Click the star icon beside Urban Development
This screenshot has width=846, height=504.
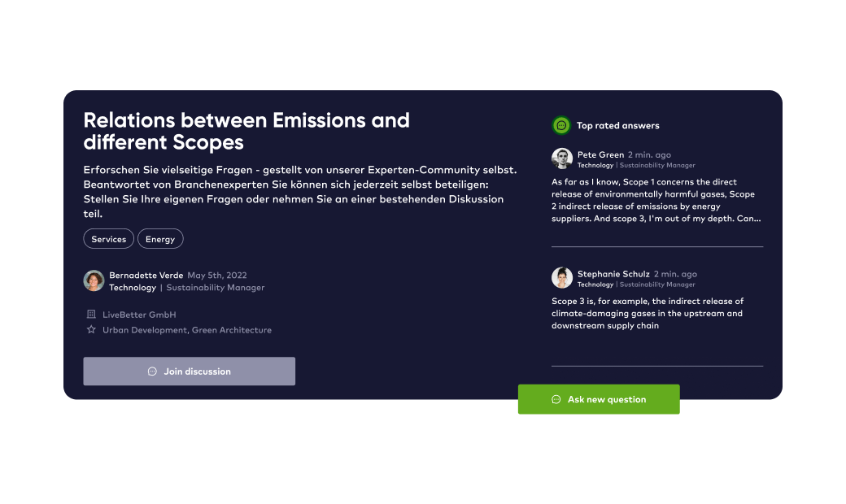91,329
